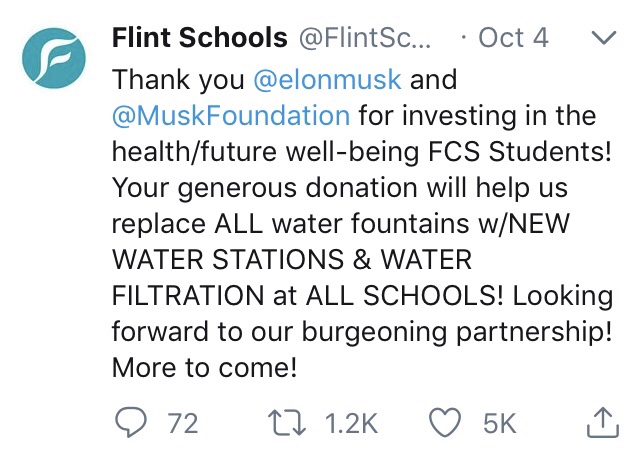Click the "More to come!" sentence
This screenshot has height=465, width=640.
[205, 367]
